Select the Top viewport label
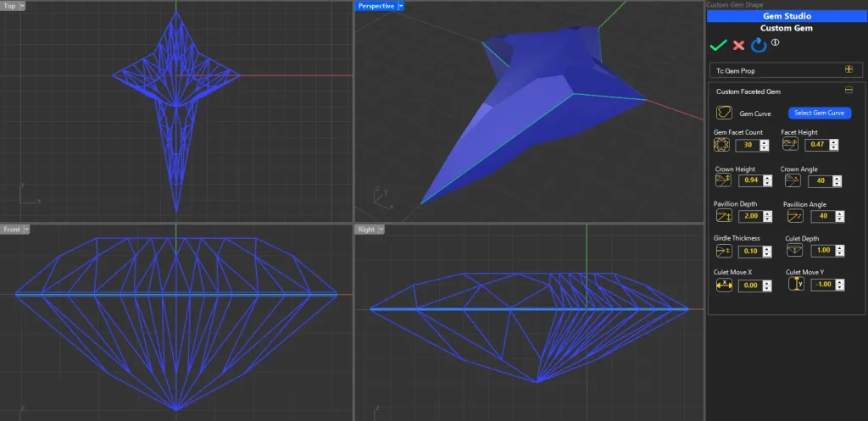868x421 pixels. pos(9,6)
